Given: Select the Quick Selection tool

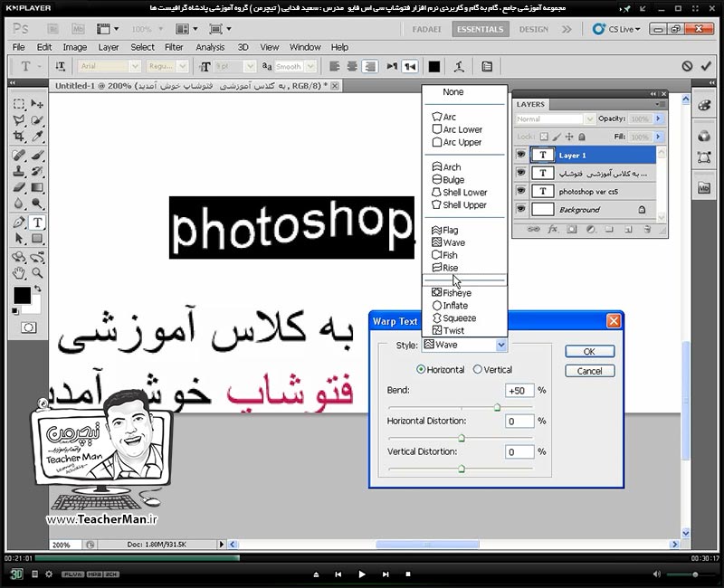Looking at the screenshot, I should pos(37,120).
